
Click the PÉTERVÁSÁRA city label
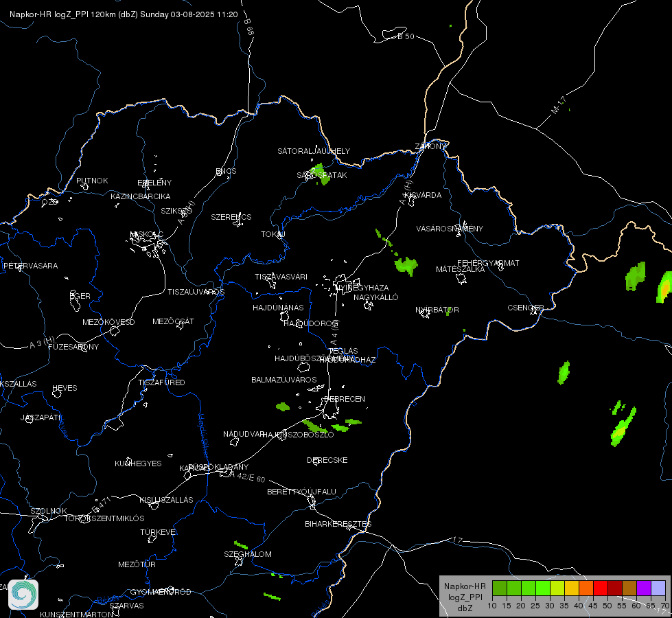click(x=30, y=266)
